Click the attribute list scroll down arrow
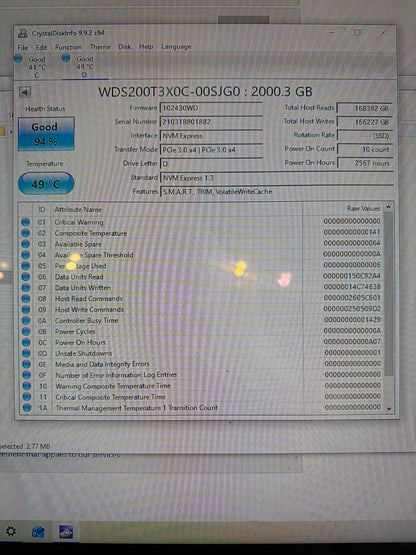 click(389, 408)
